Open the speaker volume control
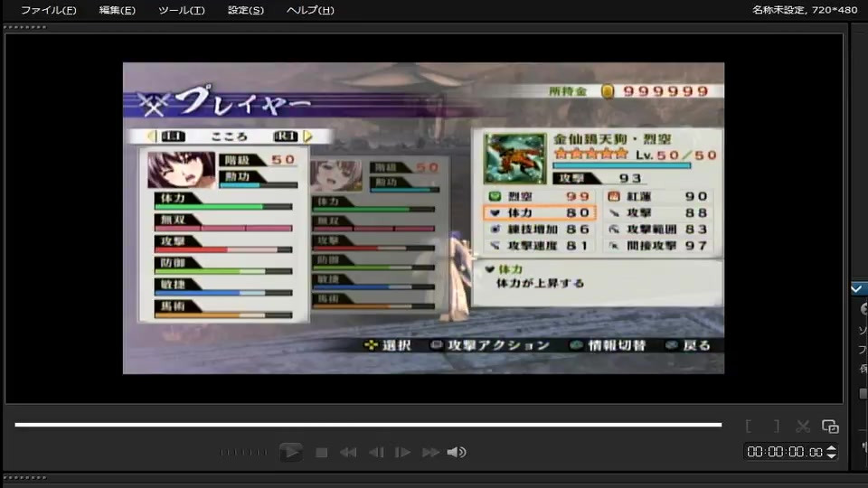868x488 pixels. [456, 453]
